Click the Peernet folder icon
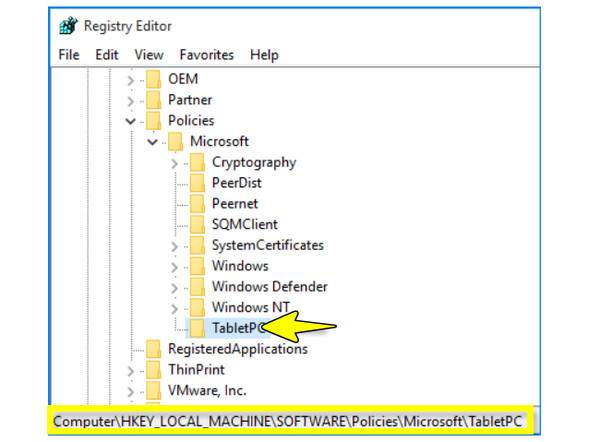The height and width of the screenshot is (442, 600). tap(198, 204)
